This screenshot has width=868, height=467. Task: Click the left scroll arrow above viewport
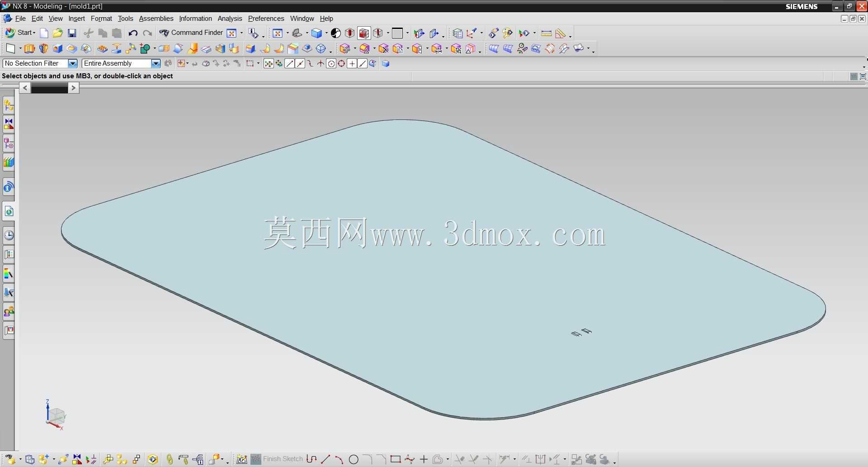[25, 88]
